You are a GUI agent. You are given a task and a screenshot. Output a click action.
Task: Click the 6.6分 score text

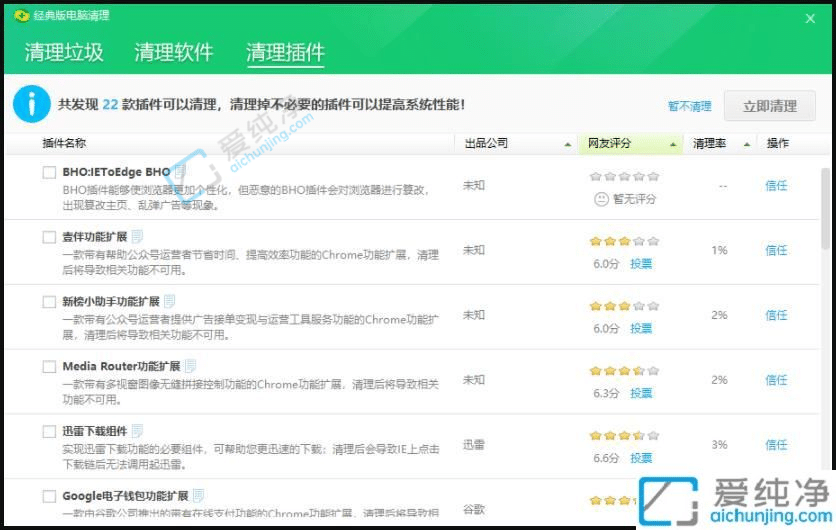tap(606, 458)
